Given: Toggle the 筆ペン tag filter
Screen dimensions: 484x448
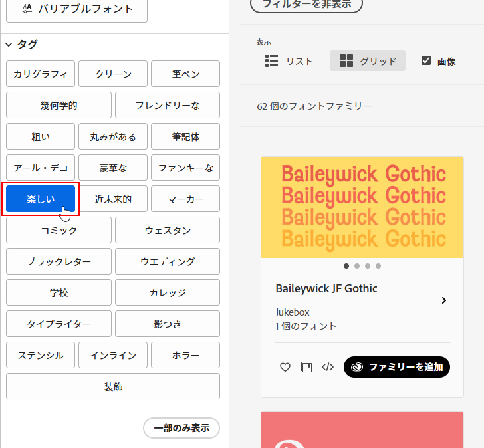Looking at the screenshot, I should coord(185,74).
